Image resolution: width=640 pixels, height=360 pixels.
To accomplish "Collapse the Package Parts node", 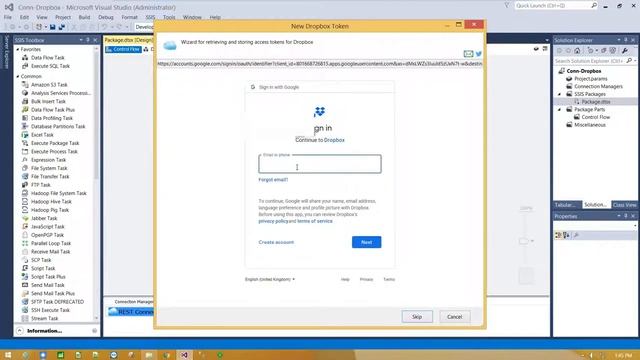I will pyautogui.click(x=560, y=110).
